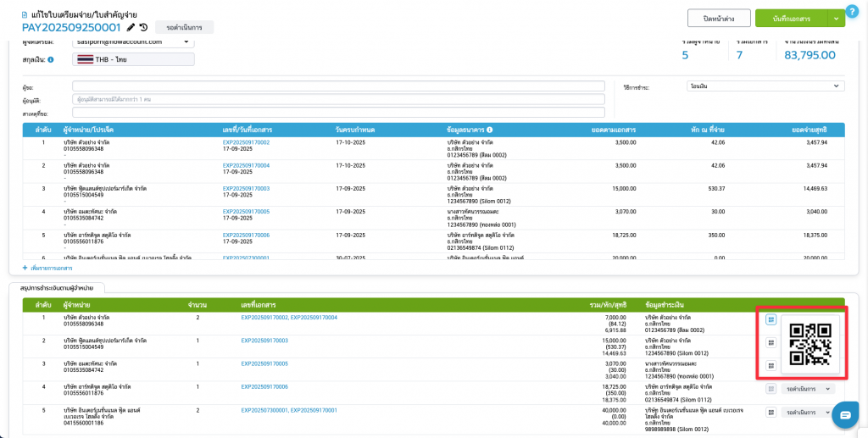Click QR code icon for second vendor row
Screen dimensions: 868x438
[771, 342]
